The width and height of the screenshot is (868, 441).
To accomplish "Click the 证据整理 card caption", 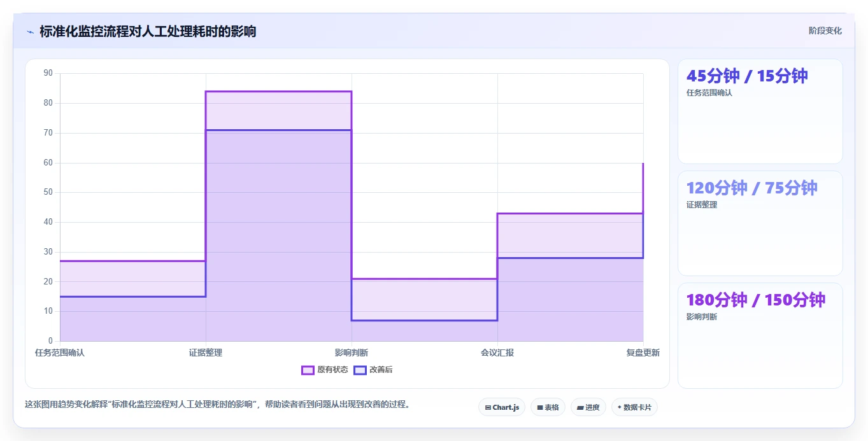I will [702, 205].
